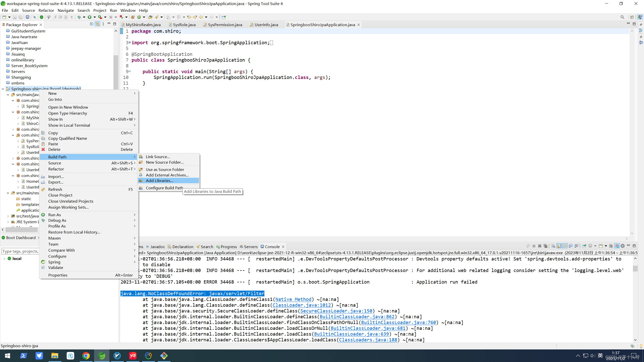Click the Debug bug icon in toolbar

(79, 17)
